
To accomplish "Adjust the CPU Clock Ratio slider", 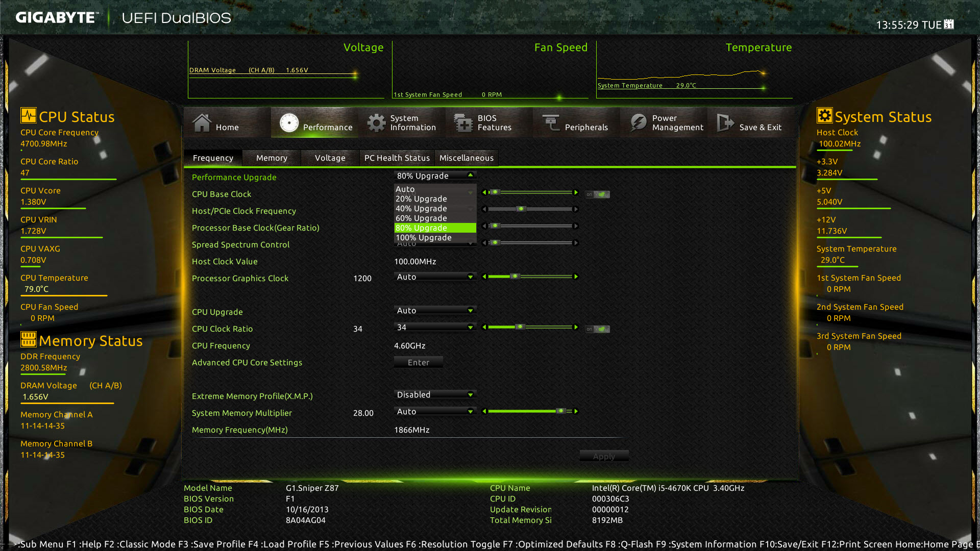I will click(x=530, y=327).
